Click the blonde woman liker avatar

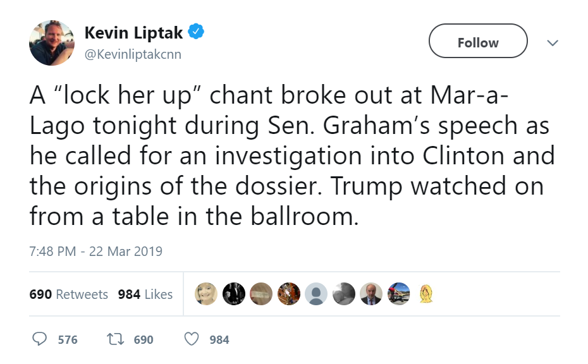point(206,293)
